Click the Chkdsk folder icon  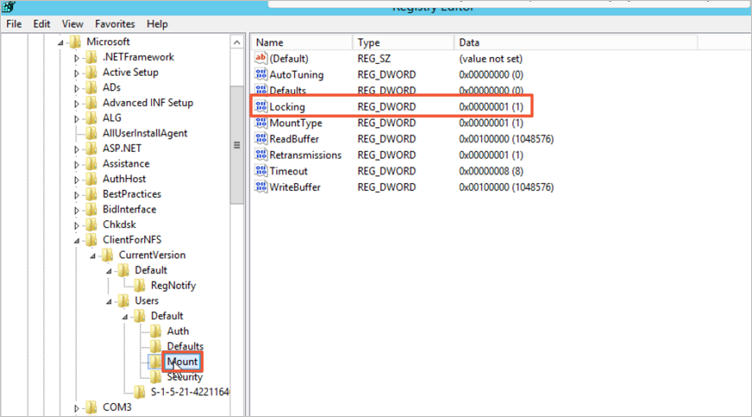pos(91,225)
